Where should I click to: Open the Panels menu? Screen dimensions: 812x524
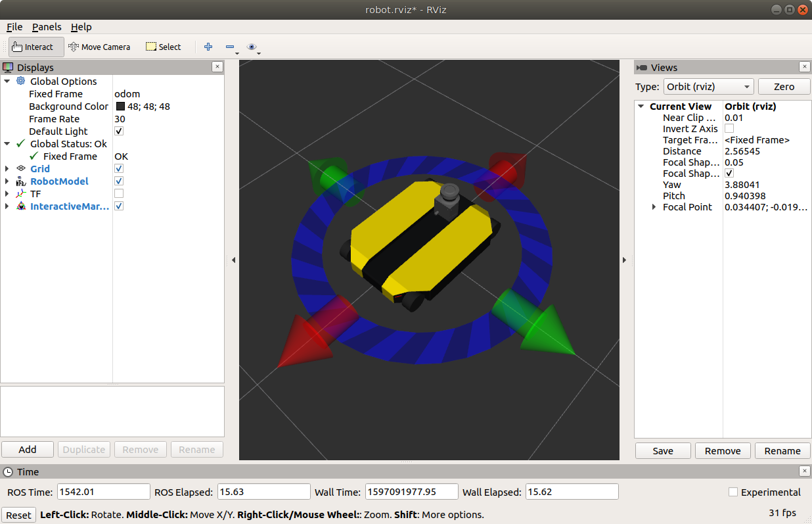click(x=47, y=27)
